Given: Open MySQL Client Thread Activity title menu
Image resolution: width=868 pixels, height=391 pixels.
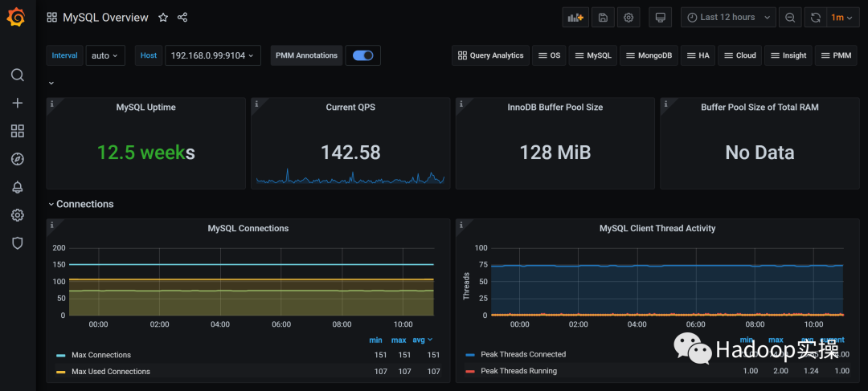Looking at the screenshot, I should (657, 228).
